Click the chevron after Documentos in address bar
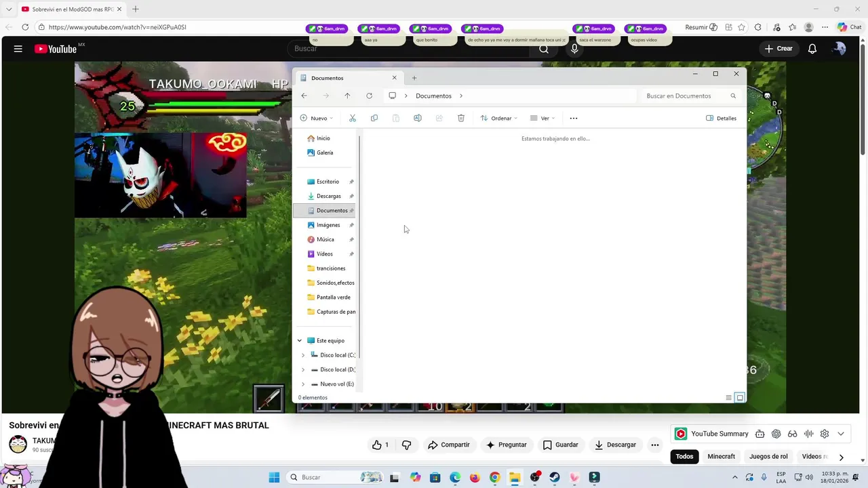 coord(461,96)
